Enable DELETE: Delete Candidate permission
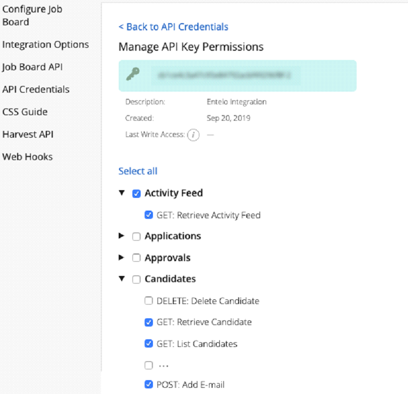The height and width of the screenshot is (394, 408). pos(149,301)
